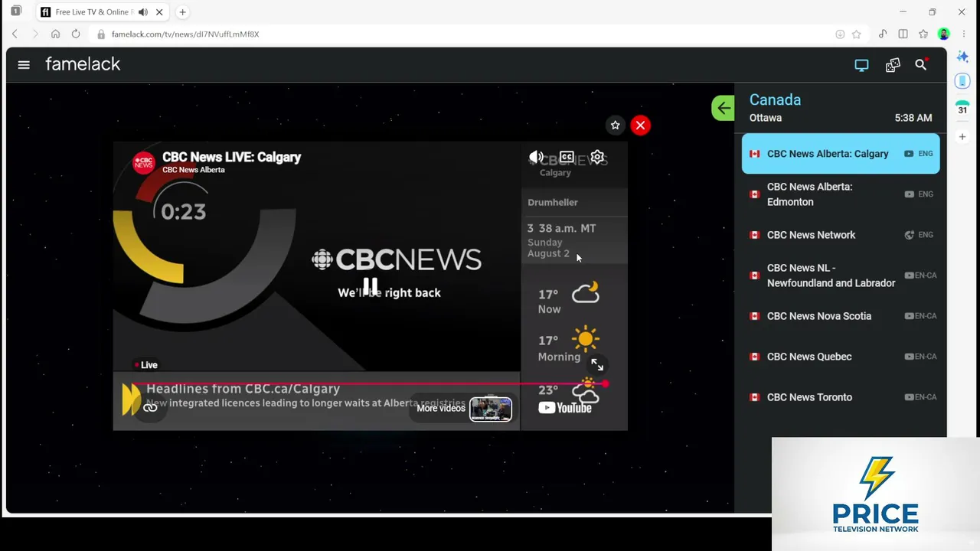Screen dimensions: 980x551
Task: Mute the tab using the speaker icon
Action: tap(143, 12)
